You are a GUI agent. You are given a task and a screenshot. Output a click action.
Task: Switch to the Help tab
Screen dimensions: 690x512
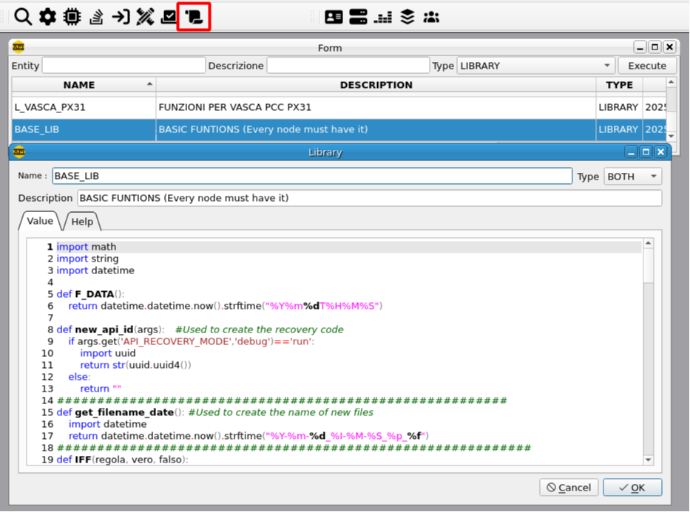pyautogui.click(x=82, y=221)
